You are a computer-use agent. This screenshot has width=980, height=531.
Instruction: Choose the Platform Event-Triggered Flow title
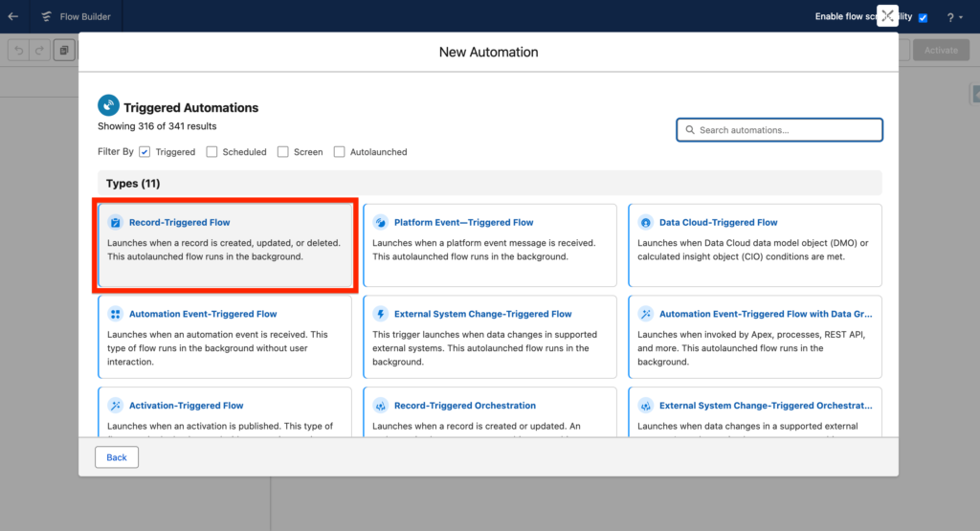(463, 223)
